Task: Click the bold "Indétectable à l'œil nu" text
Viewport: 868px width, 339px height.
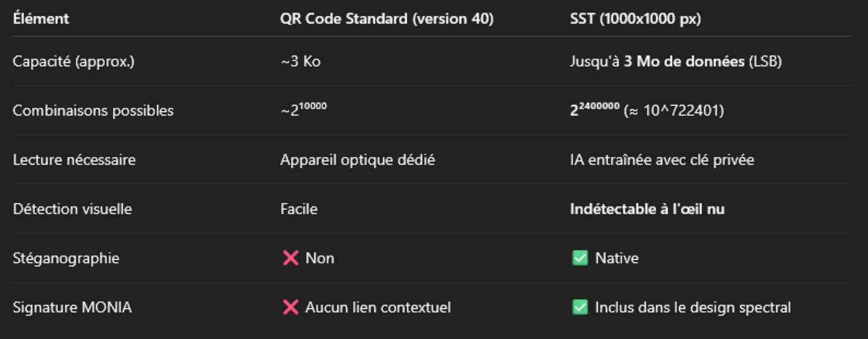Action: (647, 209)
